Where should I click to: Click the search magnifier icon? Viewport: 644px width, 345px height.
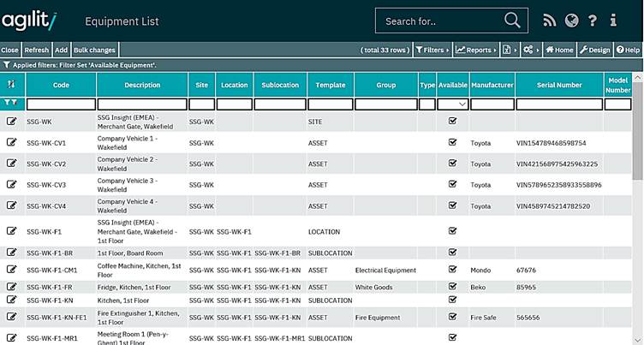coord(512,21)
